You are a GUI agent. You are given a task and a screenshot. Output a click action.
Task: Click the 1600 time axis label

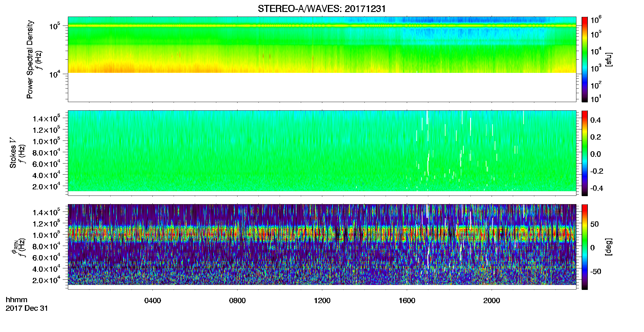point(407,301)
